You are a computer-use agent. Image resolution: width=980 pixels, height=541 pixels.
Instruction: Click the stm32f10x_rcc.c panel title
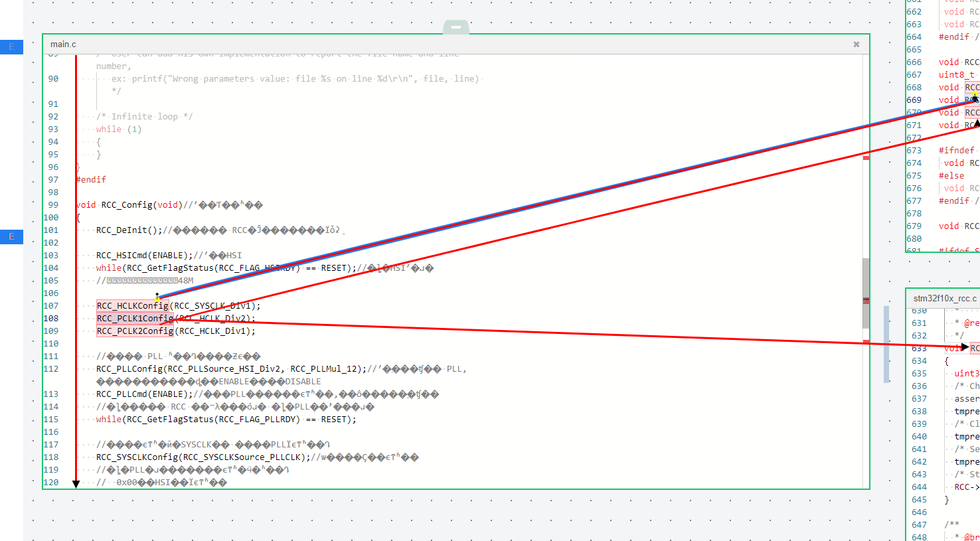tap(944, 299)
